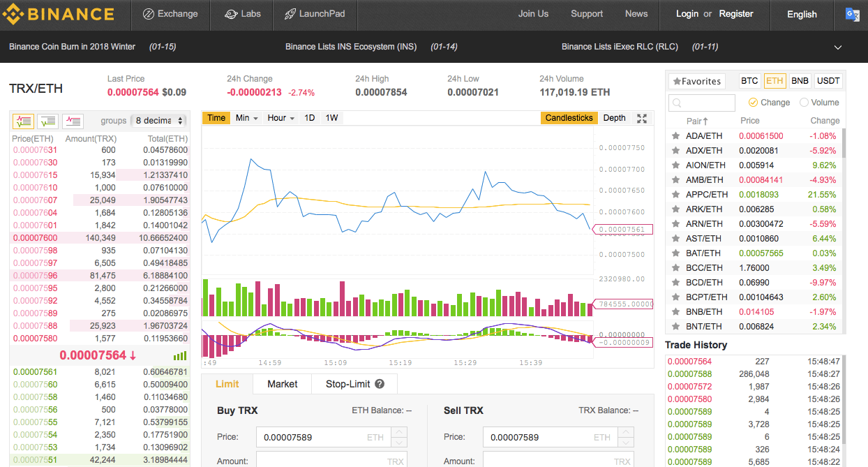868x467 pixels.
Task: Favorite the BNB/ETH pair star
Action: click(675, 312)
